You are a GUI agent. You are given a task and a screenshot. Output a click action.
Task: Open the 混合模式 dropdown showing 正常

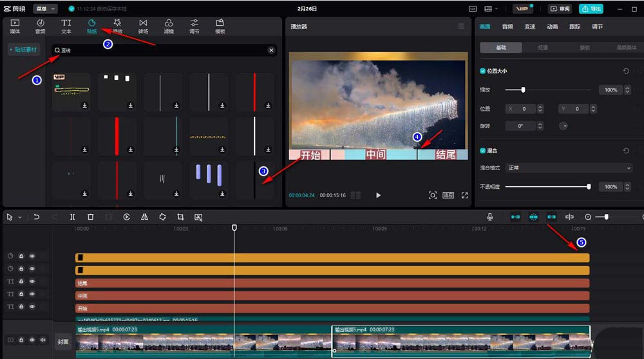pos(569,168)
